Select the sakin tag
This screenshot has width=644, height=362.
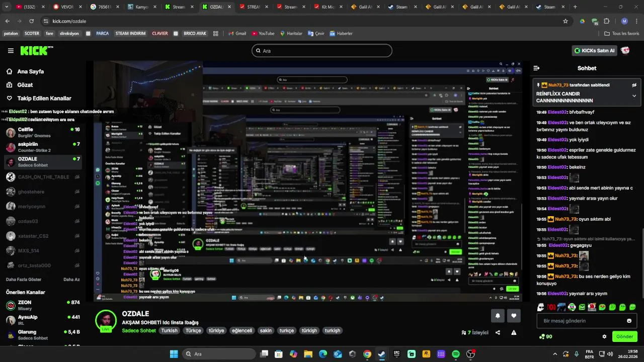click(266, 331)
